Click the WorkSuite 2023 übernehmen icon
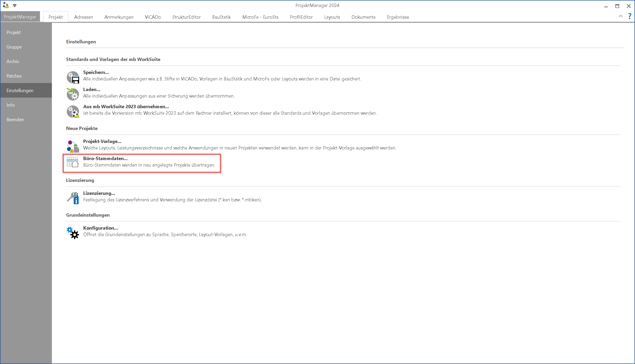 [x=73, y=112]
